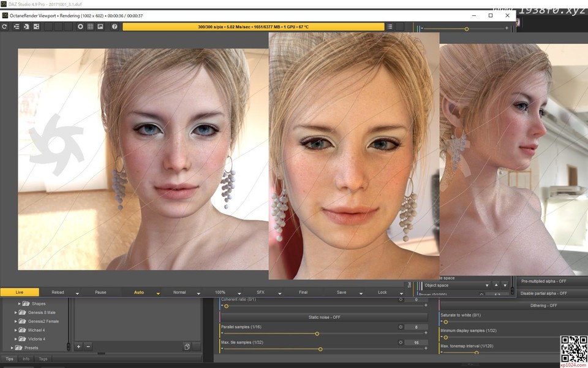Click the plus add icon below list
Viewport: 588px width, 368px height.
click(x=78, y=347)
